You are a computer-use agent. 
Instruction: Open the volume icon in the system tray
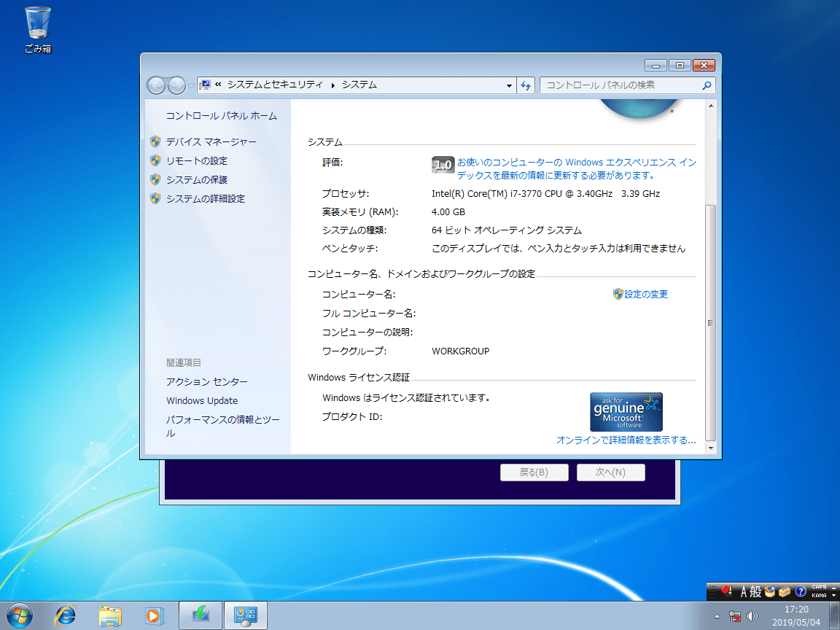tap(754, 616)
